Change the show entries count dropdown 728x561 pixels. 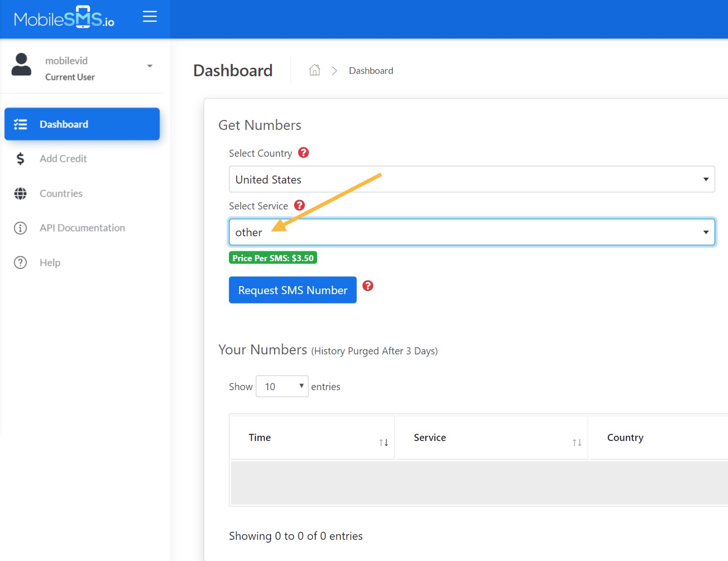coord(282,386)
